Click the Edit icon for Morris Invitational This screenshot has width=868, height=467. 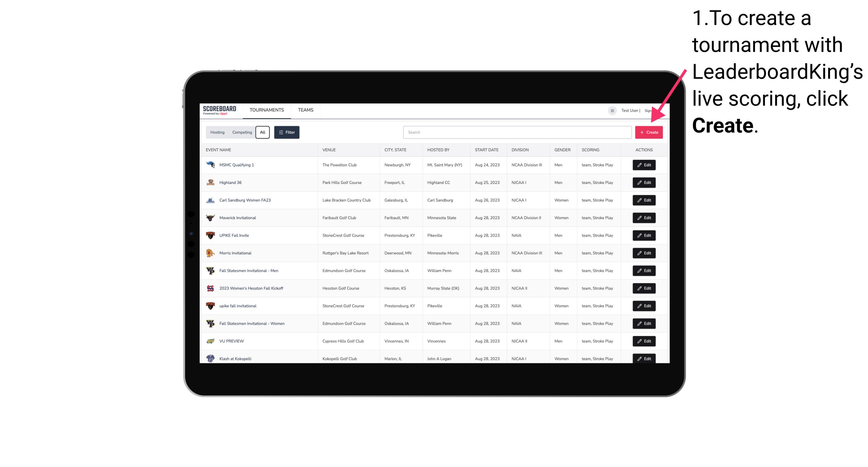(644, 253)
